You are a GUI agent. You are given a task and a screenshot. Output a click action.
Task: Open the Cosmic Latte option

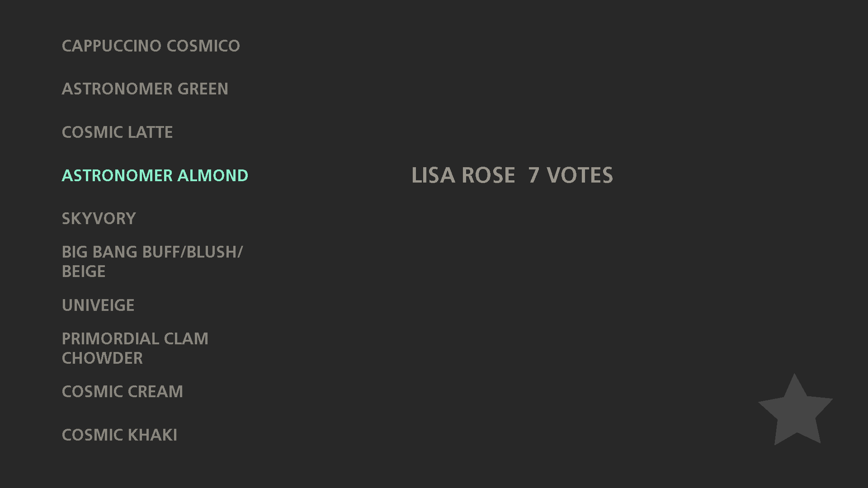[117, 132]
